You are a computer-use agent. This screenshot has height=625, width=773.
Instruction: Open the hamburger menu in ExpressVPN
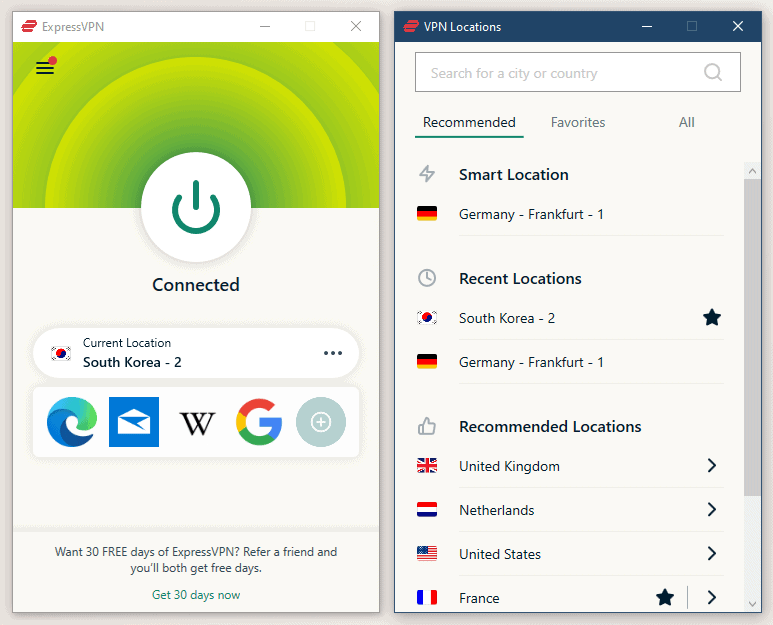[45, 68]
